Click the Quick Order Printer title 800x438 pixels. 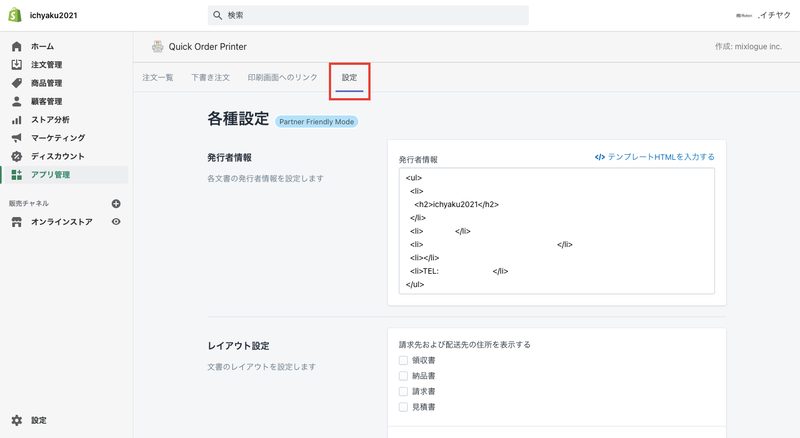(208, 46)
